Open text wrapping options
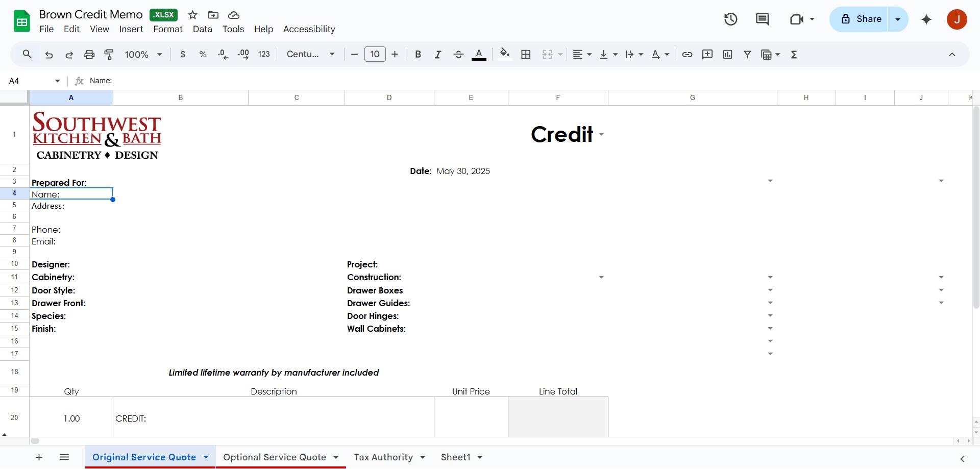 pos(634,54)
